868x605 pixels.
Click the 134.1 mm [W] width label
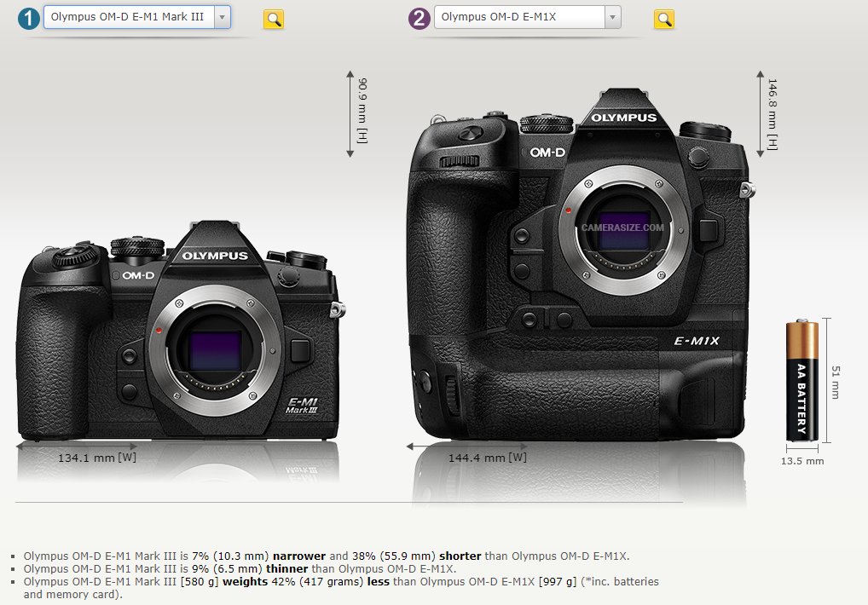click(97, 458)
